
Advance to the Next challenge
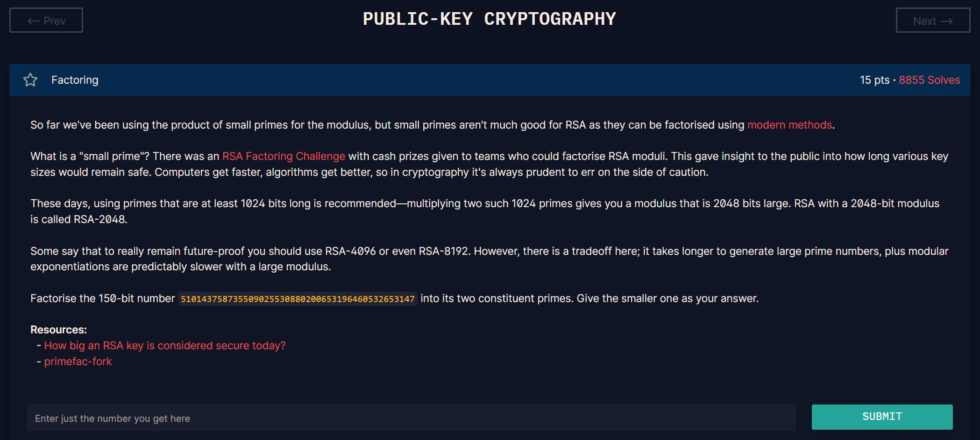(933, 20)
